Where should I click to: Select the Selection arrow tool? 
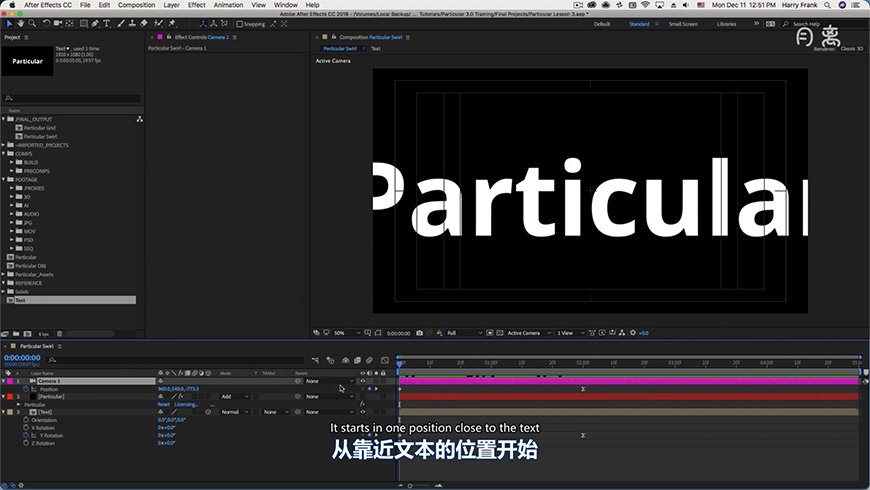click(x=9, y=24)
